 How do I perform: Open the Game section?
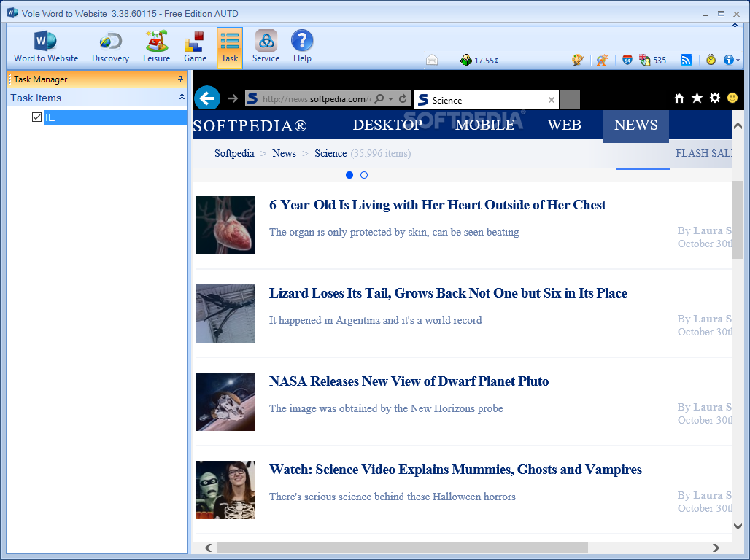pyautogui.click(x=195, y=47)
